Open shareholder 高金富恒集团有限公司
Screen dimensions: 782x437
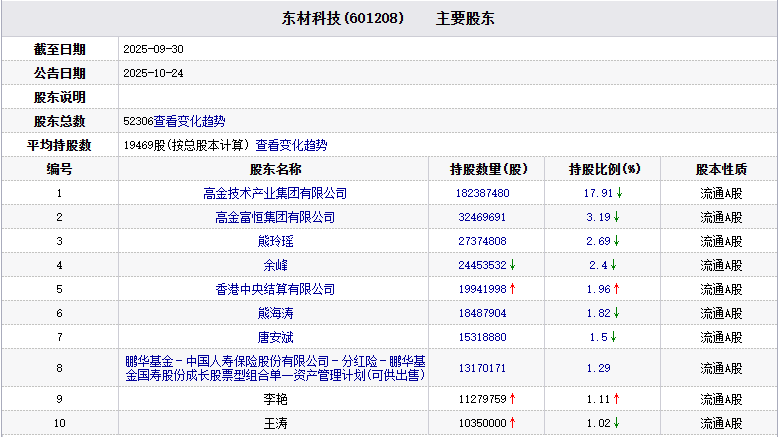(275, 217)
